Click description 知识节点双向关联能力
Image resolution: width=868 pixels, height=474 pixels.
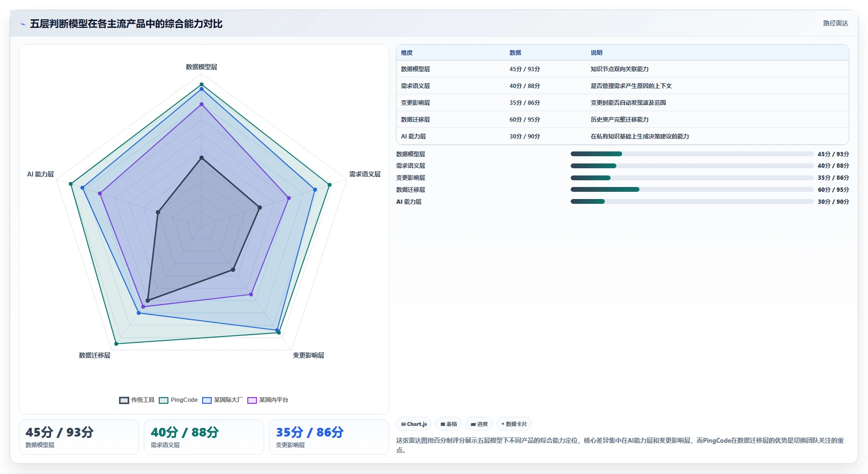620,69
